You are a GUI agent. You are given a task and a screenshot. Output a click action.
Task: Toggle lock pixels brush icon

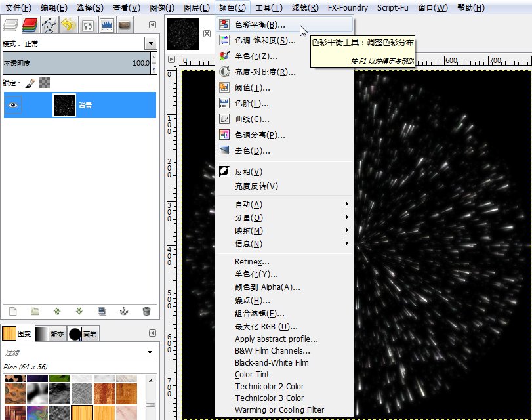(x=31, y=83)
